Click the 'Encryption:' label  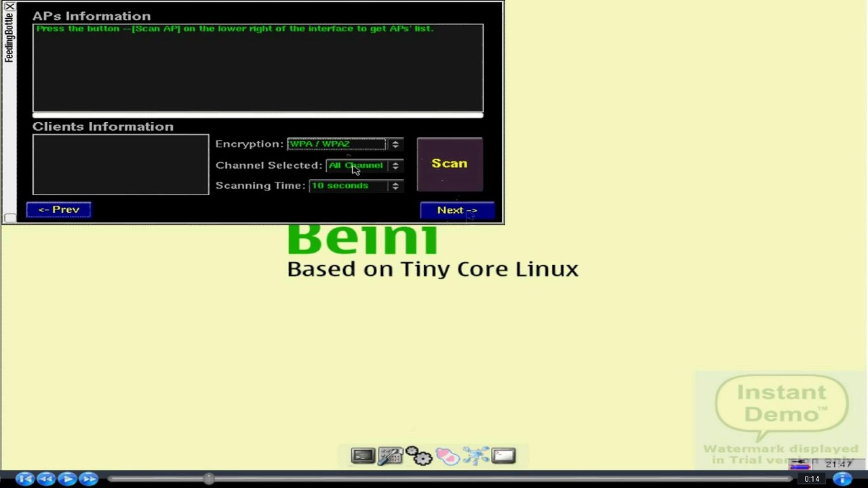pyautogui.click(x=249, y=144)
